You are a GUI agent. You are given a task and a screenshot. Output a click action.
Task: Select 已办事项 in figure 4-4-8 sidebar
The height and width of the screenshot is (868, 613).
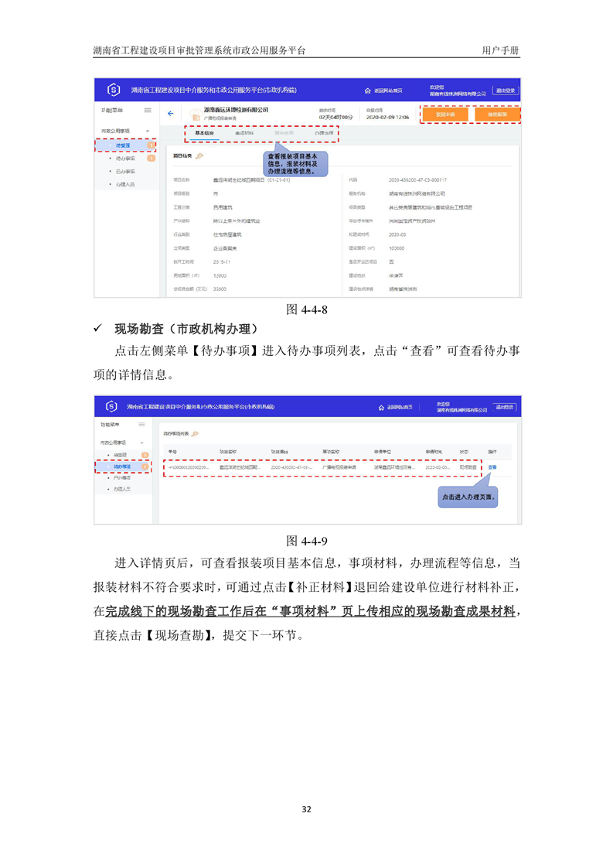[125, 172]
